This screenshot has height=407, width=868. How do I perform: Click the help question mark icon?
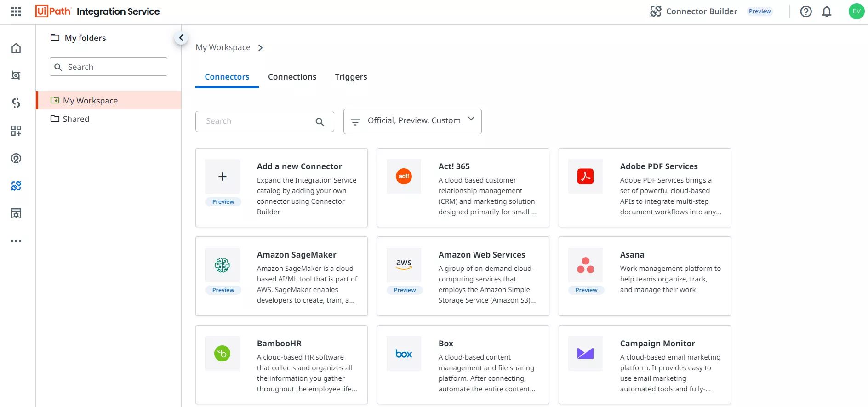click(x=805, y=11)
